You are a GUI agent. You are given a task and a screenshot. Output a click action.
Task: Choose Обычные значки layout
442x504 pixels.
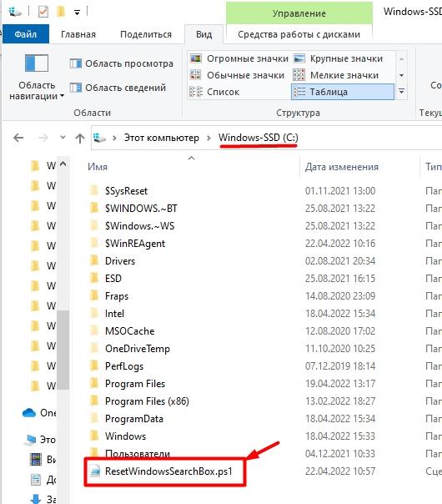tap(237, 75)
